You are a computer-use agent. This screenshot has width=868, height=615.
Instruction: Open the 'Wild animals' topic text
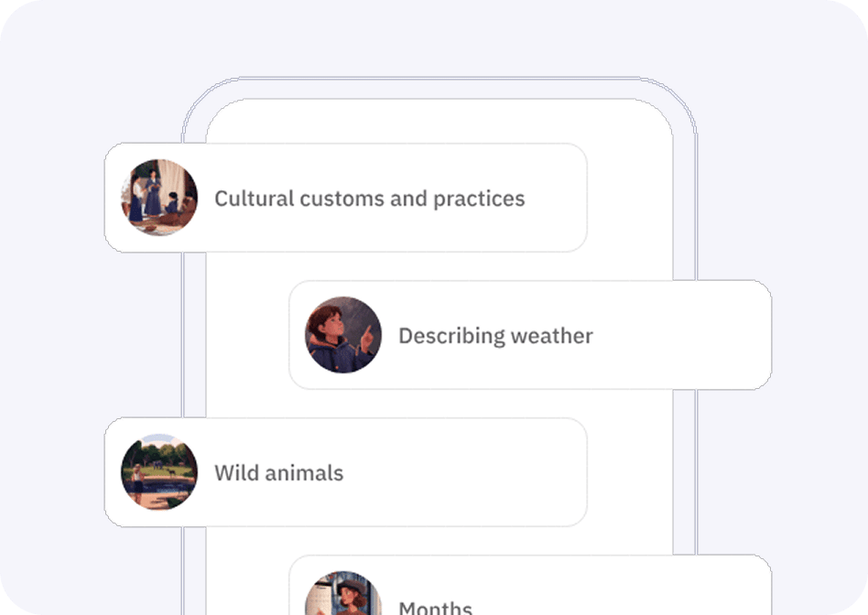pos(279,473)
